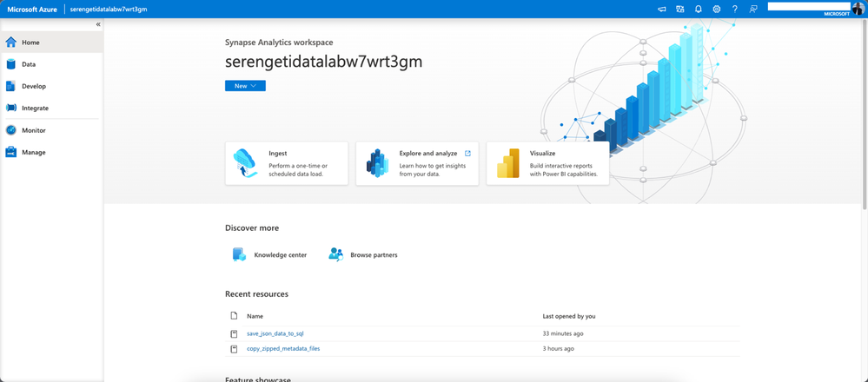Open the Develop hub icon
868x382 pixels.
[10, 86]
